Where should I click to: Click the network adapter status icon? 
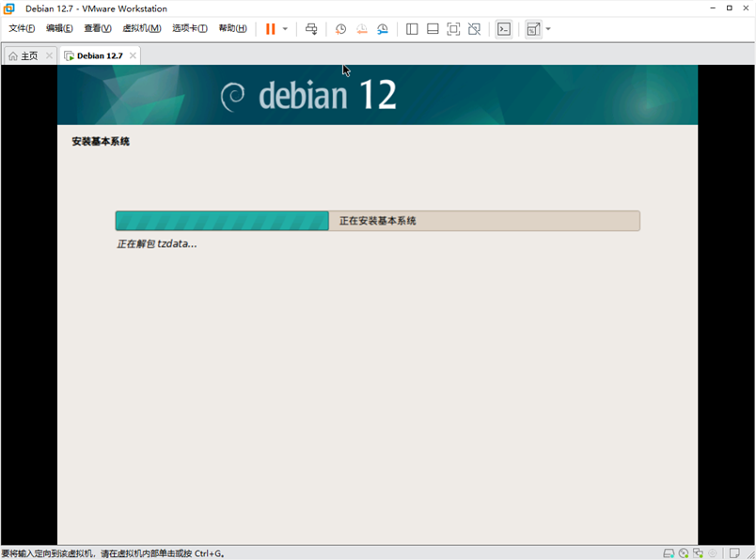tap(698, 553)
